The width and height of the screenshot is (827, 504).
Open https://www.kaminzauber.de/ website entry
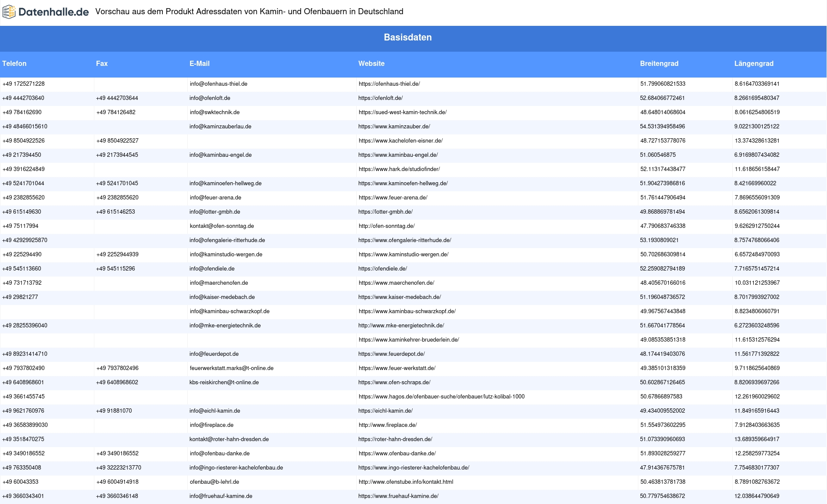coord(394,127)
